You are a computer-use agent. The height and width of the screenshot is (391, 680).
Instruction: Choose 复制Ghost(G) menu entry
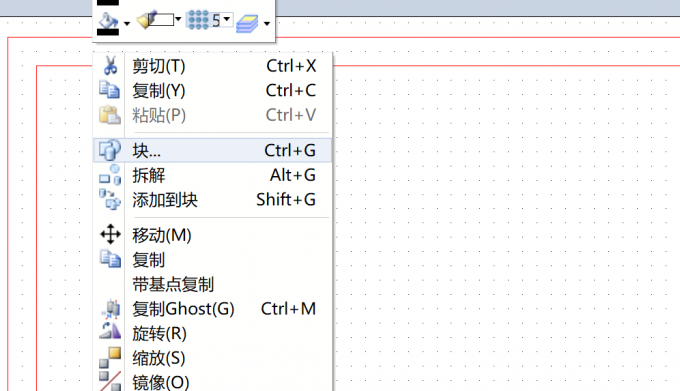click(x=213, y=309)
